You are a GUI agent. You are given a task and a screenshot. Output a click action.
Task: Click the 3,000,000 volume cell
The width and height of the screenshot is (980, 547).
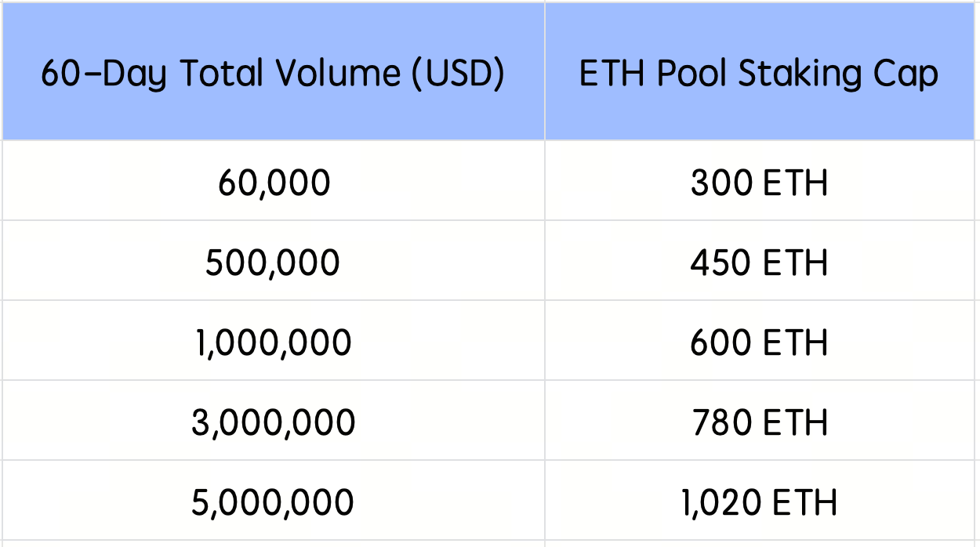pos(273,423)
